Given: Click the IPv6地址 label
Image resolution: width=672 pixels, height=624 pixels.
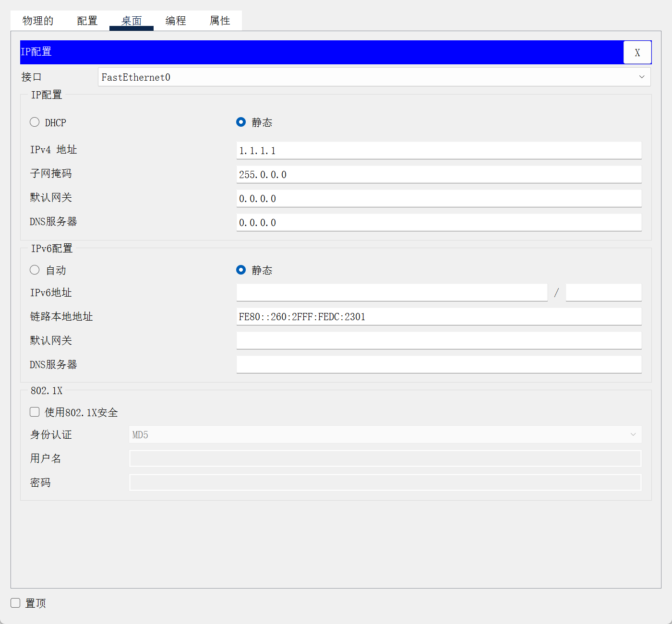Looking at the screenshot, I should [x=51, y=292].
